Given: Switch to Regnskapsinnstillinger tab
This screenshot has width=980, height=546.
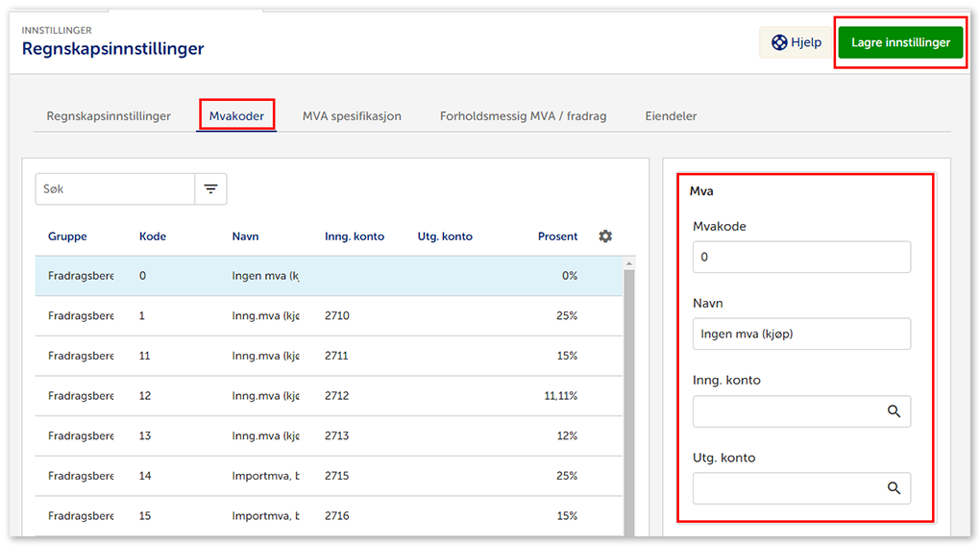Looking at the screenshot, I should click(109, 116).
